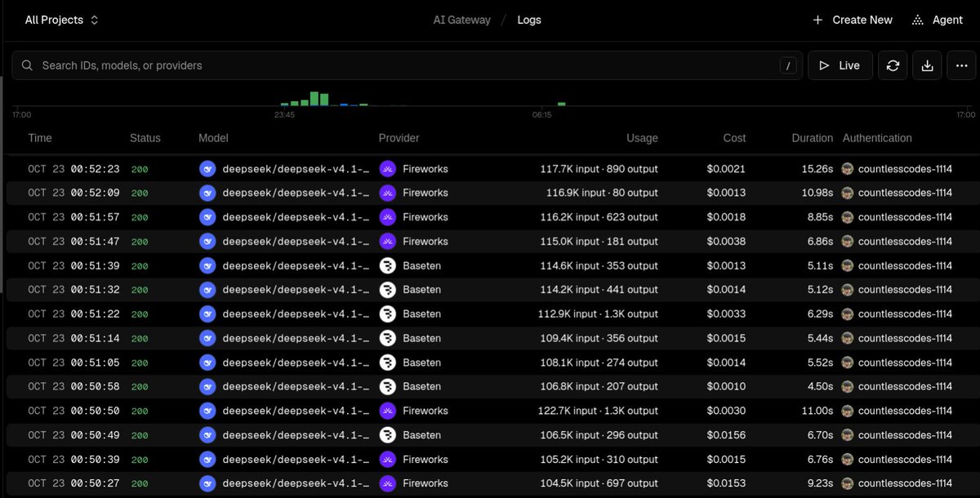The height and width of the screenshot is (498, 980).
Task: Click the Duration column header
Action: [x=813, y=138]
